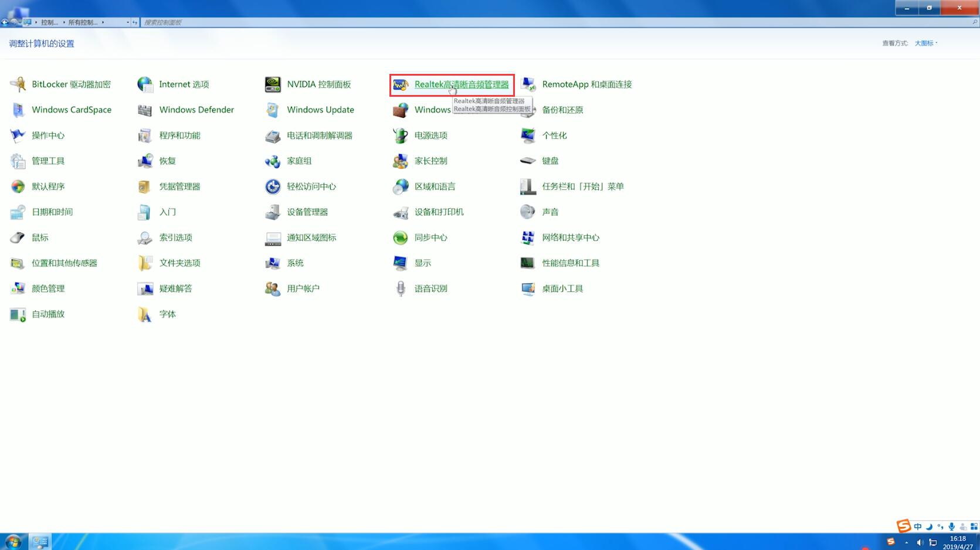Open 键盘 icon
The image size is (980, 550).
point(528,161)
